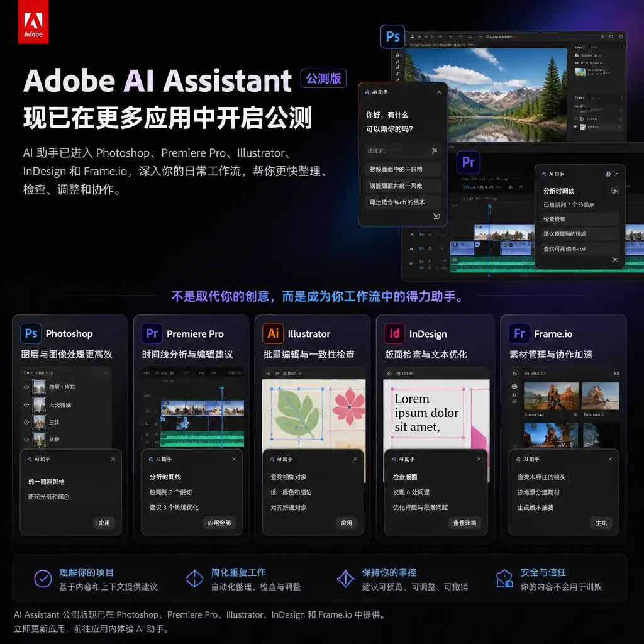Select the green leaf artwork in the Illustrator card
644x644 pixels.
coord(296,413)
